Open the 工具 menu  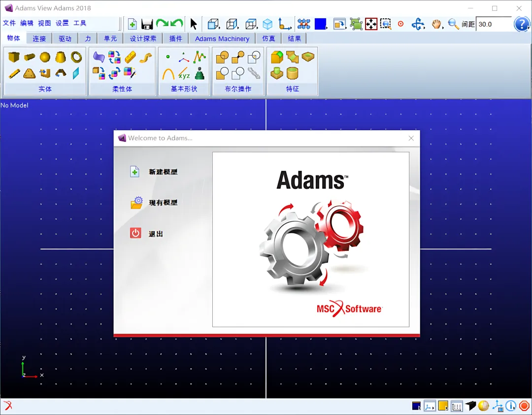(80, 23)
